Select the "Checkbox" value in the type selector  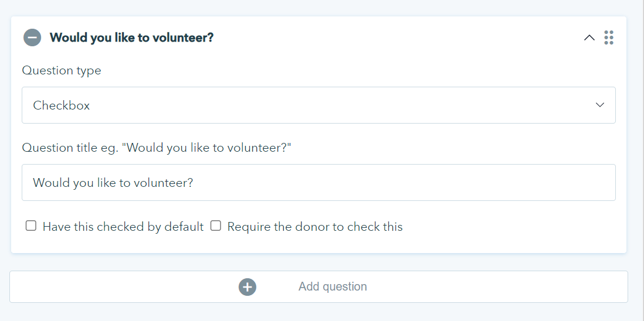[62, 106]
